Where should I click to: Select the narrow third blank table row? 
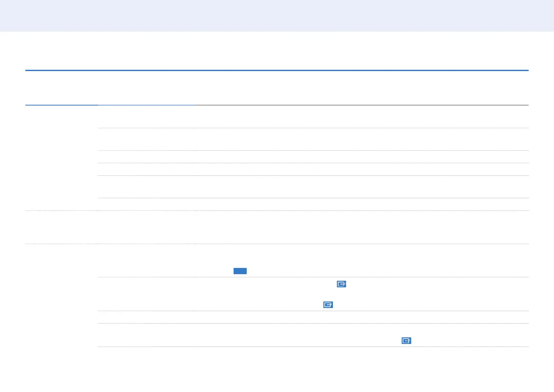coord(313,157)
